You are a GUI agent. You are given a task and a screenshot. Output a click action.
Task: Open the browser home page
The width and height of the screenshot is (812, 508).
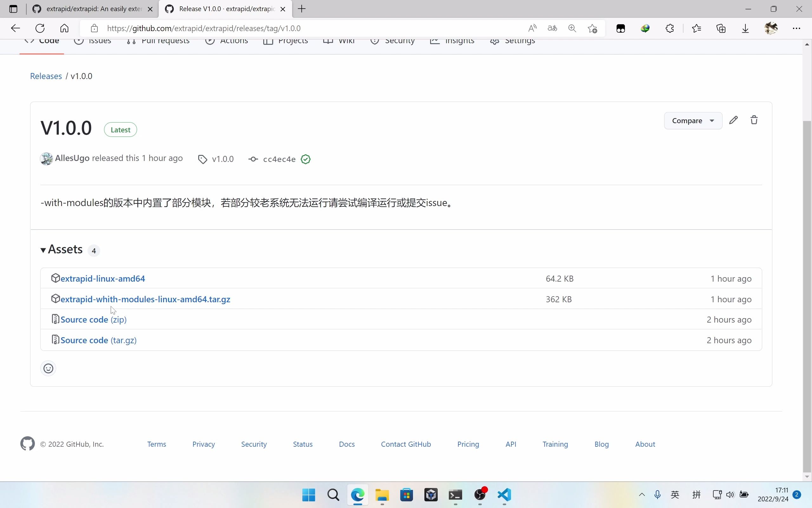click(x=64, y=28)
